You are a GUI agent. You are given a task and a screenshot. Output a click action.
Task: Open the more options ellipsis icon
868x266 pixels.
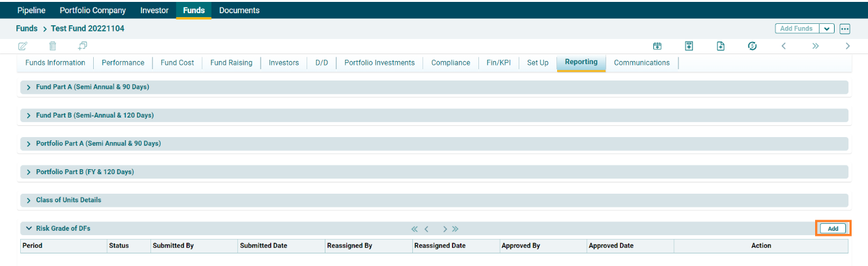pyautogui.click(x=845, y=29)
